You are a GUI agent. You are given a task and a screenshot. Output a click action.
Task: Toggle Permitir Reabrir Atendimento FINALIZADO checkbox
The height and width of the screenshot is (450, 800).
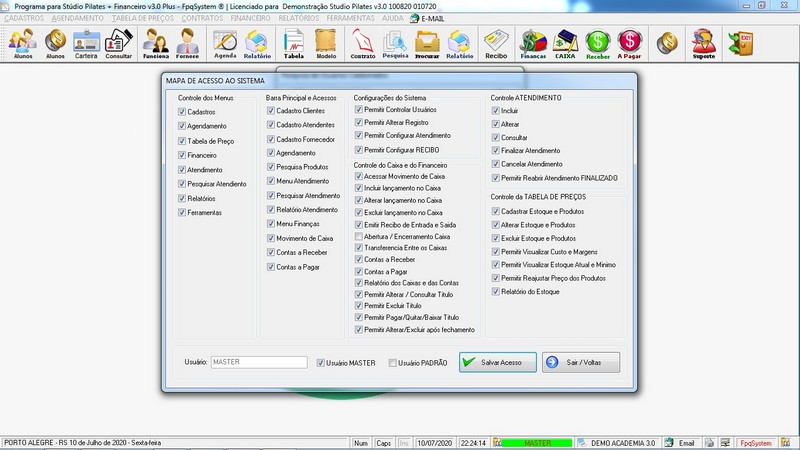coord(495,178)
